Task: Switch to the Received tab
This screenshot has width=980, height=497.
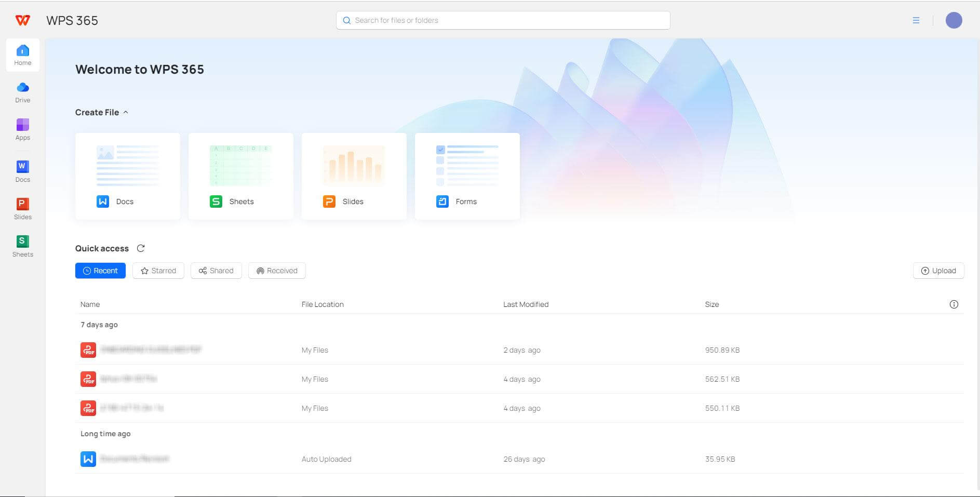Action: click(x=277, y=271)
